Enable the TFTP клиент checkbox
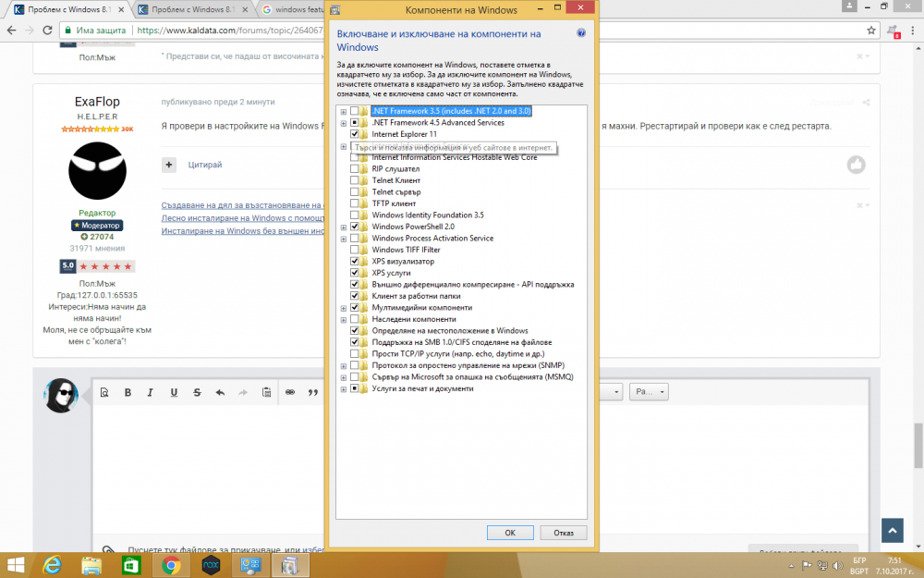 pos(354,203)
